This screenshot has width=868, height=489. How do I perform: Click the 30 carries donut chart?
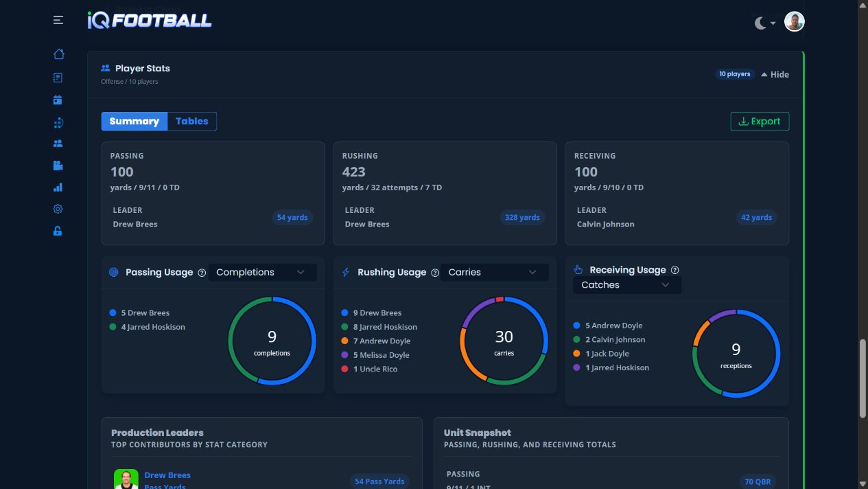(x=504, y=341)
